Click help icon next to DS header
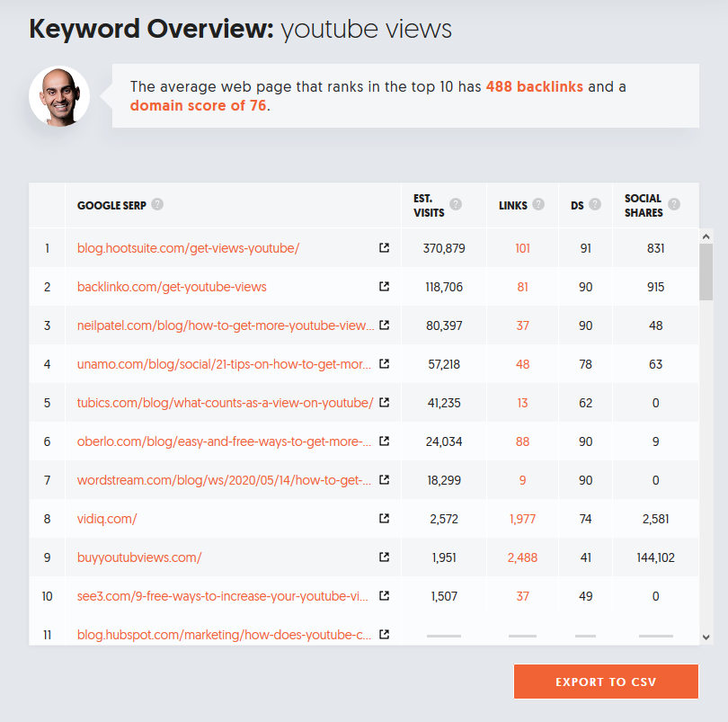 click(595, 204)
